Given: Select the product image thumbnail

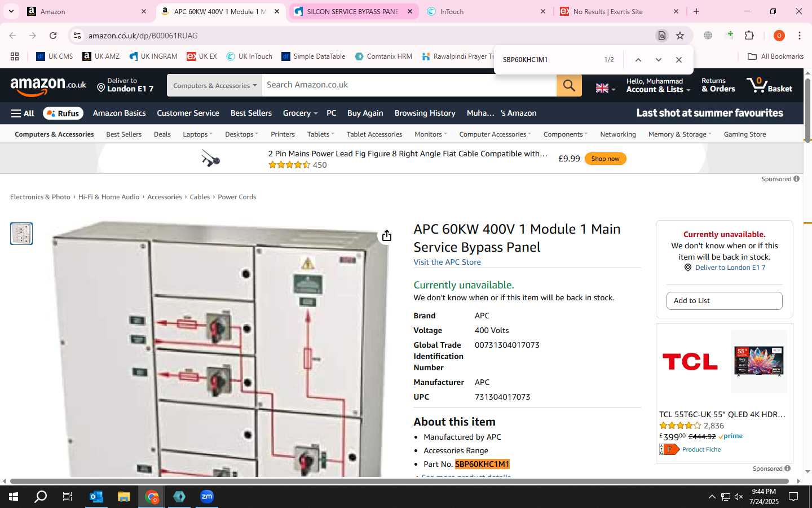Looking at the screenshot, I should [x=21, y=234].
